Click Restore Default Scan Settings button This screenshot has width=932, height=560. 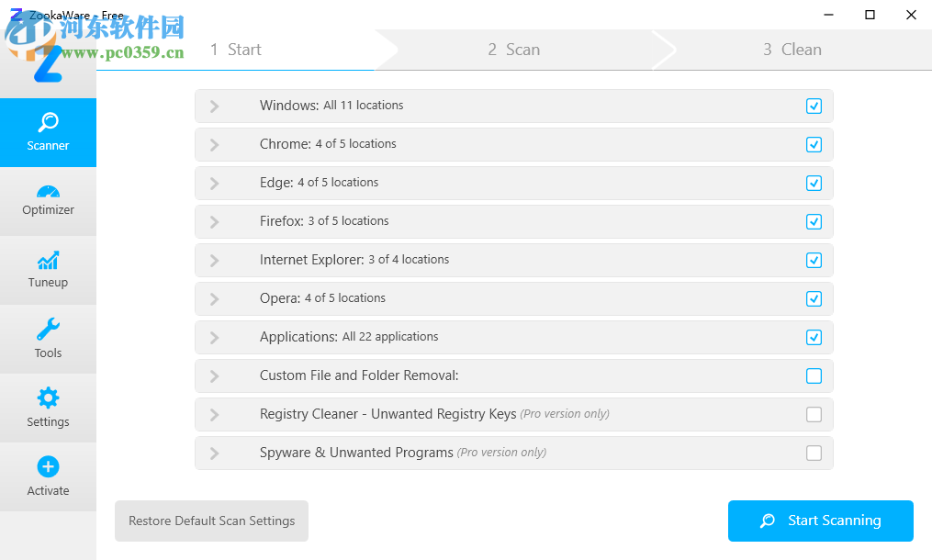(x=211, y=521)
